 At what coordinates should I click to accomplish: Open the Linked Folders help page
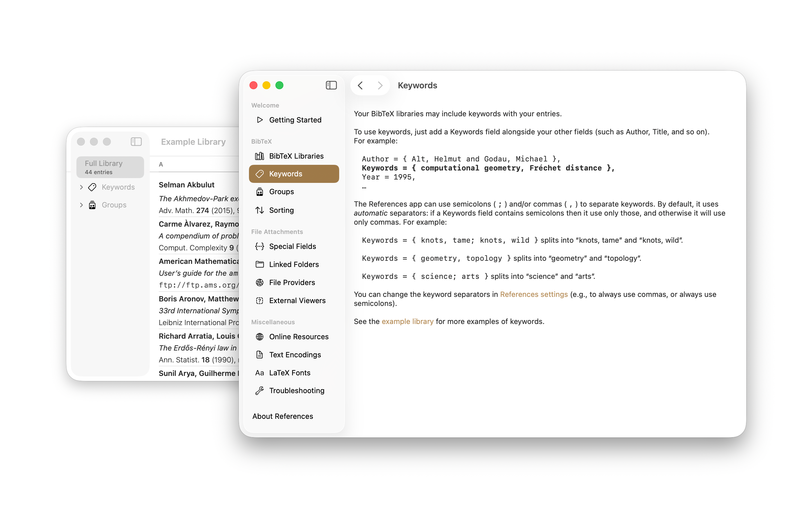coord(294,264)
